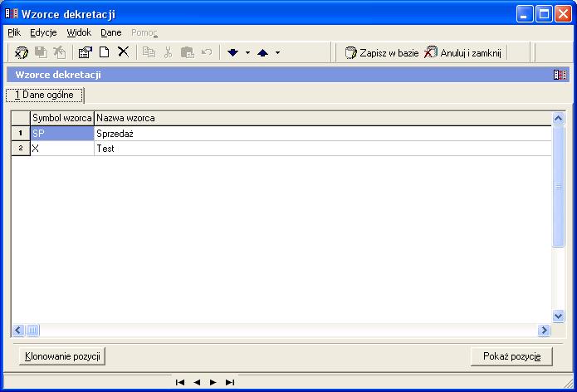Maximize the Wzorce dekretacji window
The height and width of the screenshot is (392, 577).
[x=544, y=14]
